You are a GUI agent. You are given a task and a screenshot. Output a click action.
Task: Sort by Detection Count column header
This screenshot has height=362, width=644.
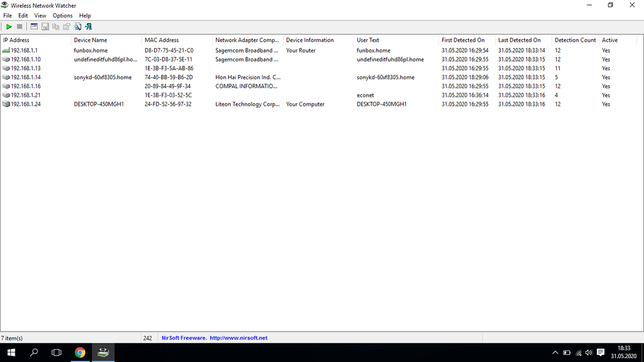pyautogui.click(x=575, y=40)
